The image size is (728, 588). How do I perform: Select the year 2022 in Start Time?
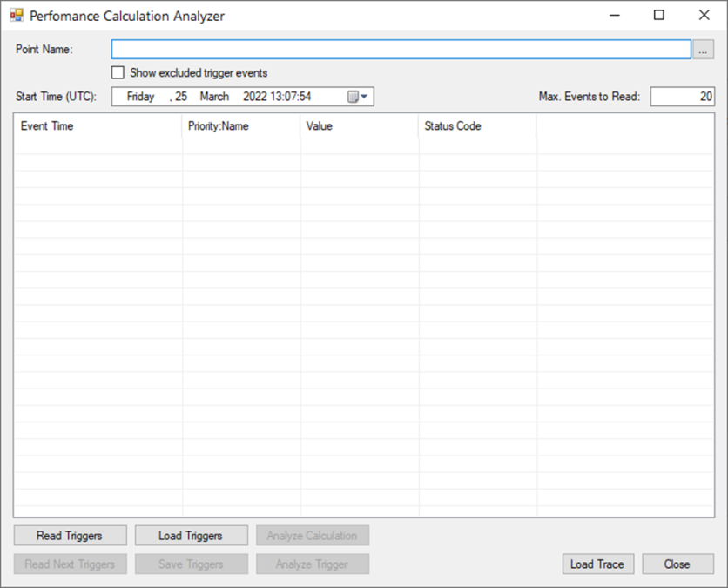click(257, 97)
